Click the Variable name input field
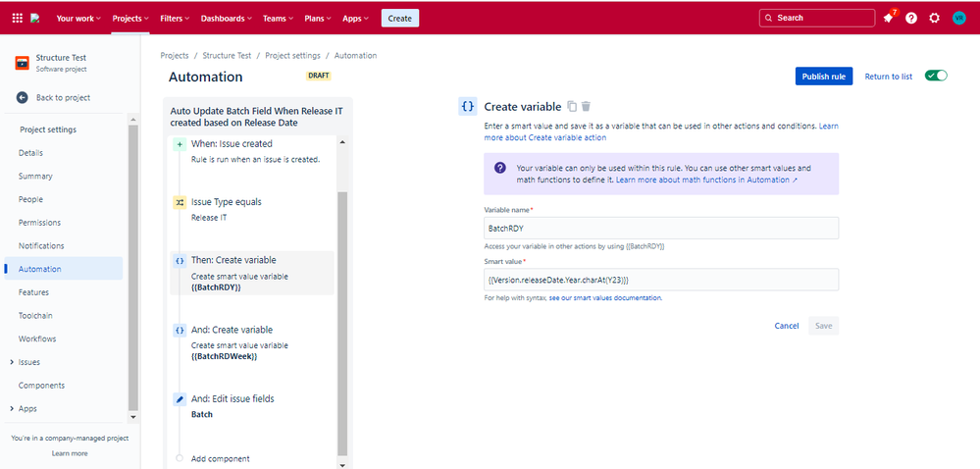 pyautogui.click(x=661, y=229)
